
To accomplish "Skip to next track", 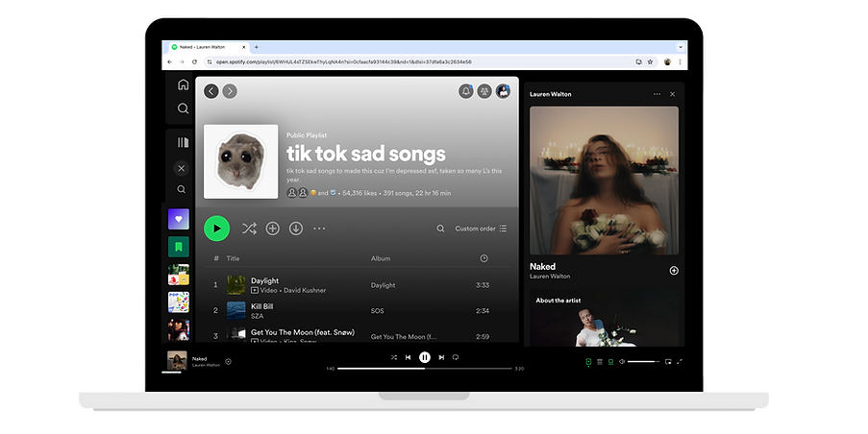I will (x=441, y=357).
